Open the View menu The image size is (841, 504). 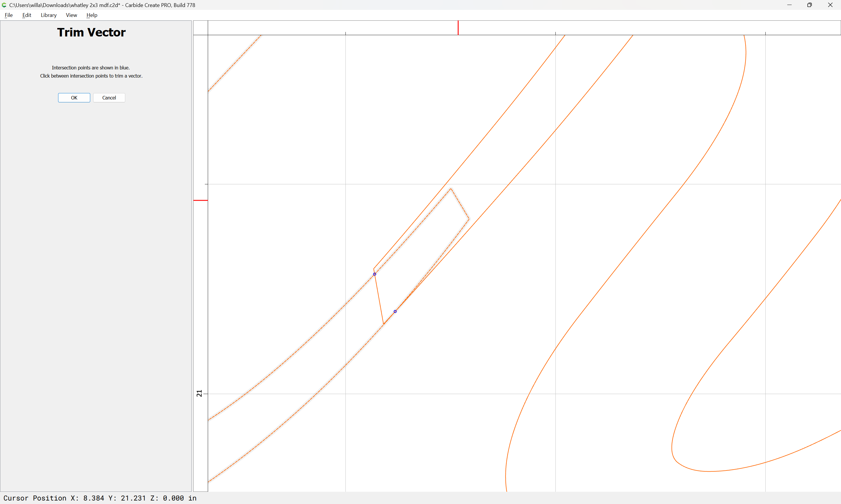(x=71, y=15)
